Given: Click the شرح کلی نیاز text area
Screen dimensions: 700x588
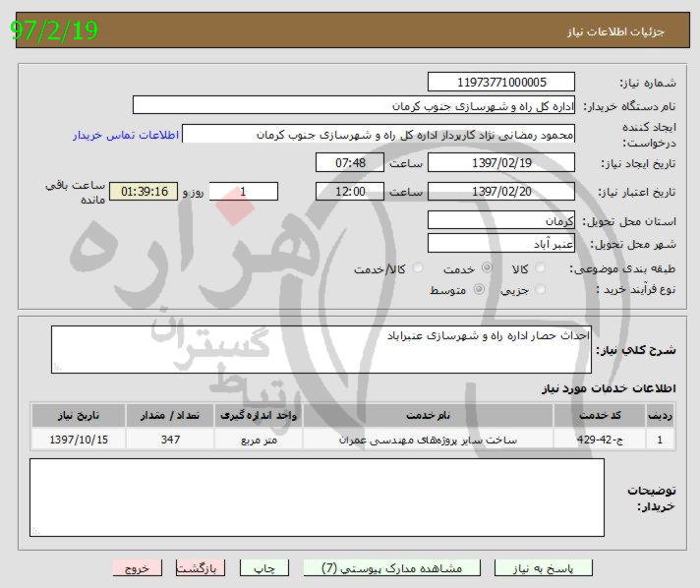Looking at the screenshot, I should click(321, 350).
